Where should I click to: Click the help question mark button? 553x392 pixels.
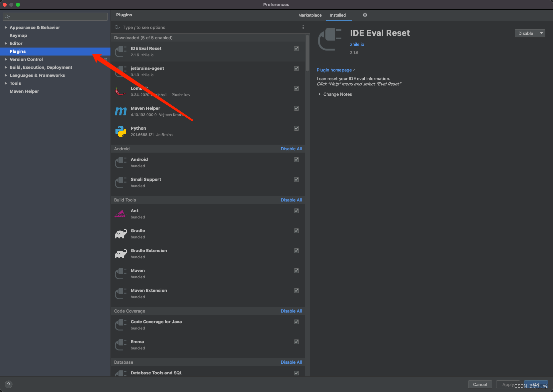pos(9,384)
